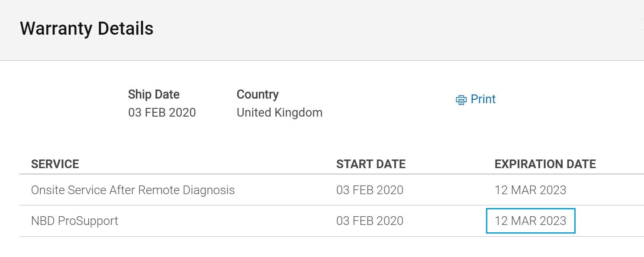Viewport: 644px width, 257px height.
Task: Click the printer icon beside Print
Action: 461,100
